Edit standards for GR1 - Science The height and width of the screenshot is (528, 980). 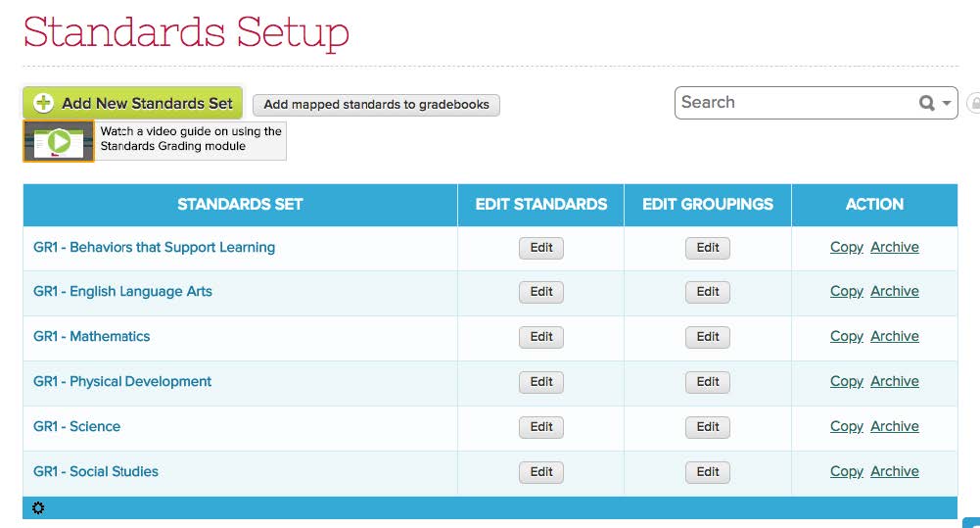pos(541,427)
